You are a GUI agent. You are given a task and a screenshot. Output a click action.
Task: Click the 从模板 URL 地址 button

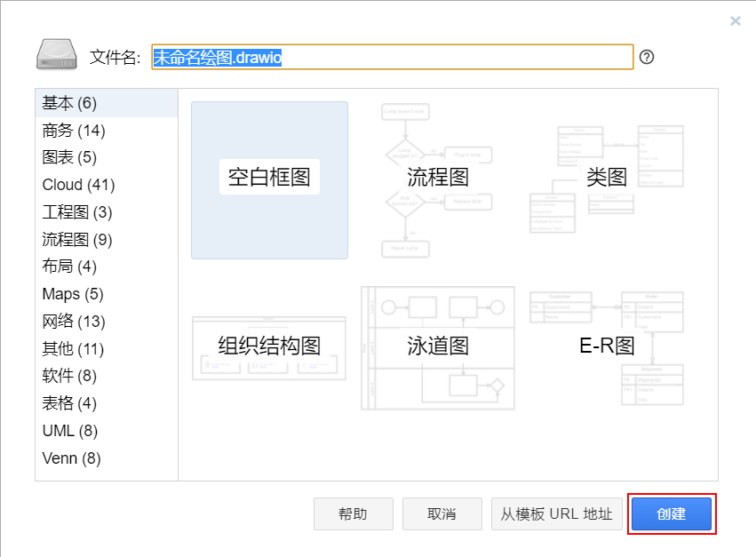(x=556, y=514)
